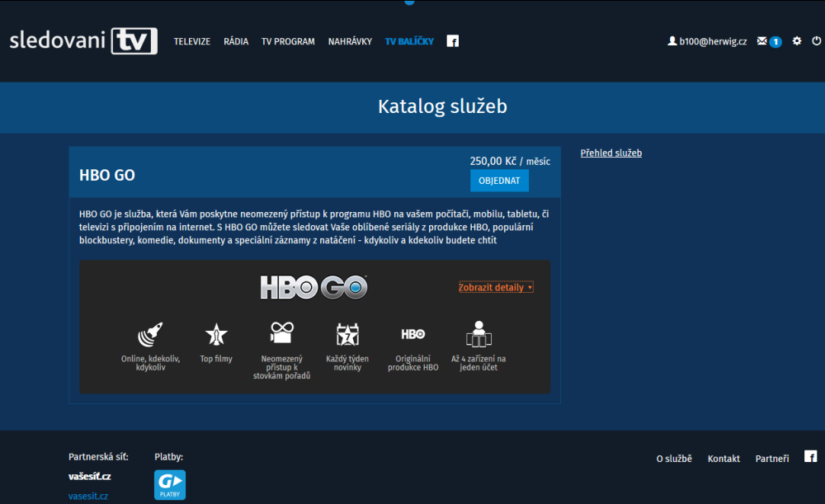Click the user profile silhouette icon
The height and width of the screenshot is (504, 825).
[x=672, y=41]
